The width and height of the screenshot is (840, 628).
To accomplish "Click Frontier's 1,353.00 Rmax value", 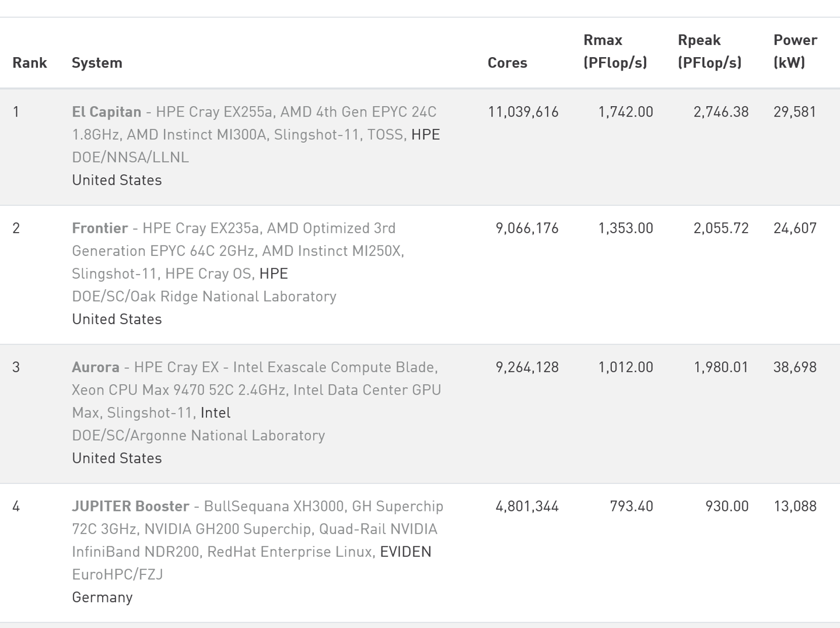I will click(625, 228).
